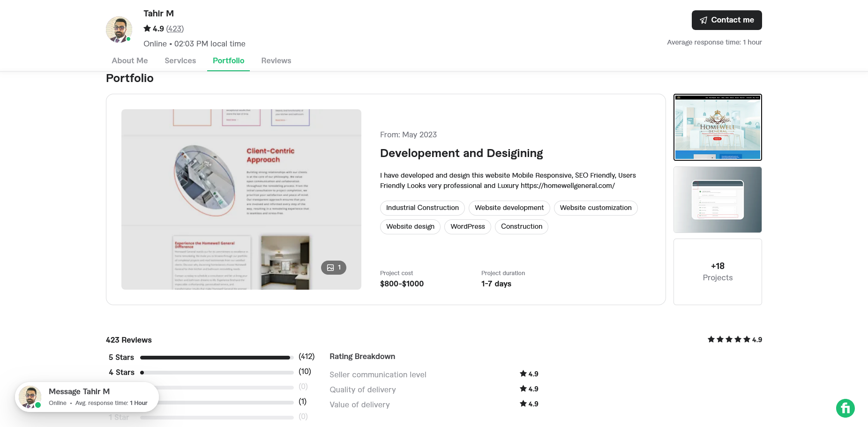Select the About Me tab

[x=129, y=60]
